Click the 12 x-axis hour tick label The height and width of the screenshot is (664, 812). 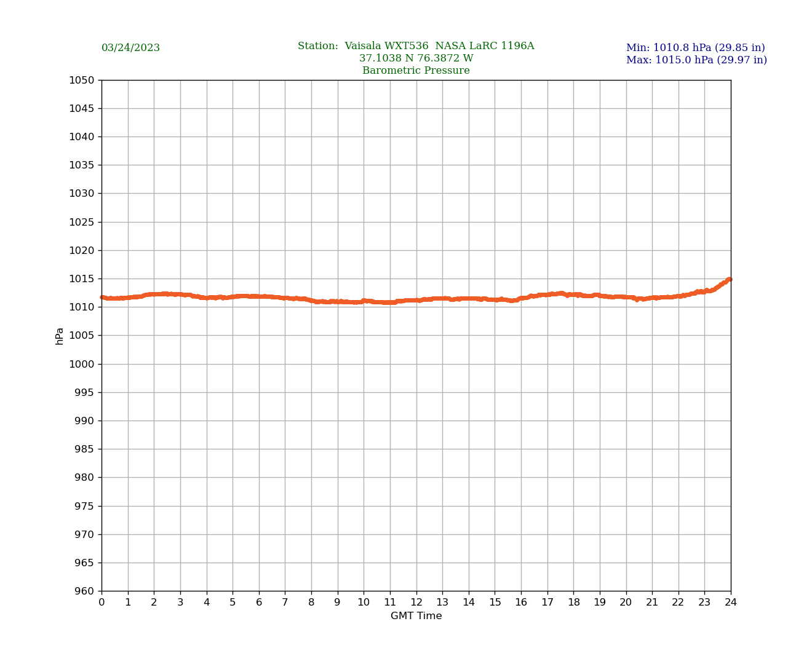(x=416, y=603)
